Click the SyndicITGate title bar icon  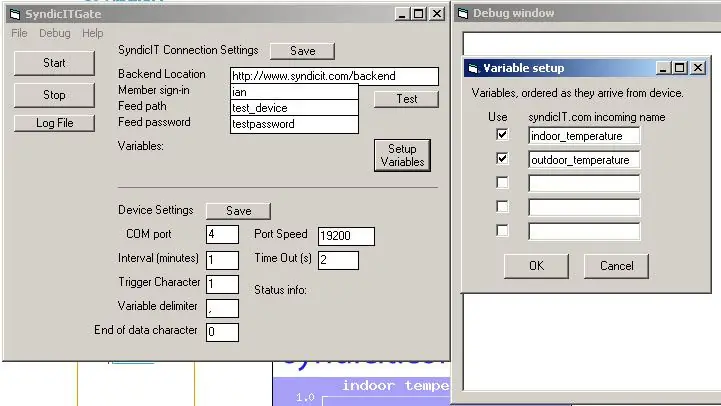(15, 14)
